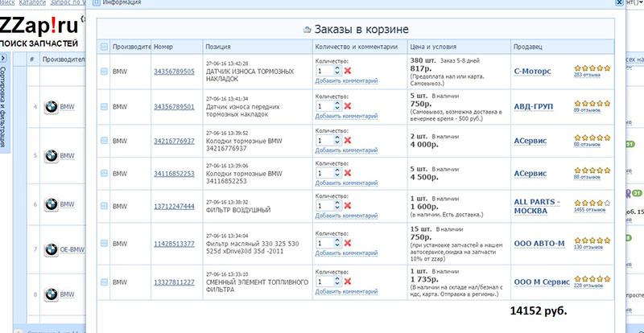This screenshot has width=644, height=333.
Task: Delete part 34116852253 via red X
Action: pos(348,173)
